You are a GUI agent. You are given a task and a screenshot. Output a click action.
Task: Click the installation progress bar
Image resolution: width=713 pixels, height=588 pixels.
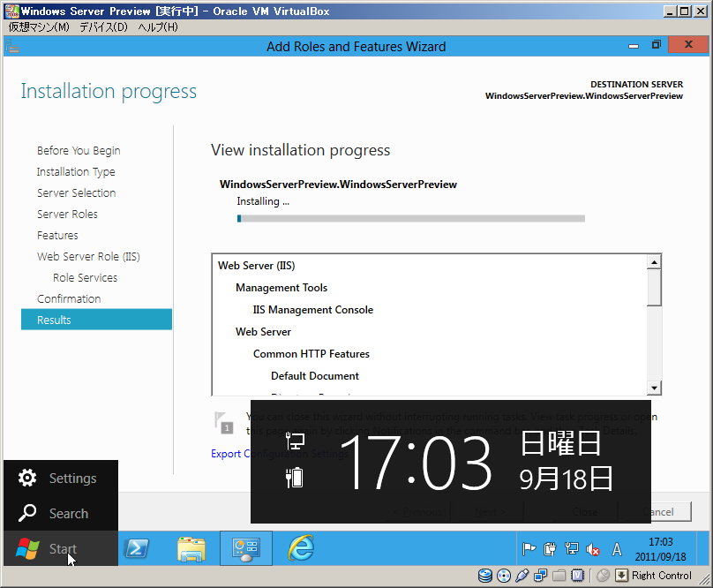pos(410,218)
